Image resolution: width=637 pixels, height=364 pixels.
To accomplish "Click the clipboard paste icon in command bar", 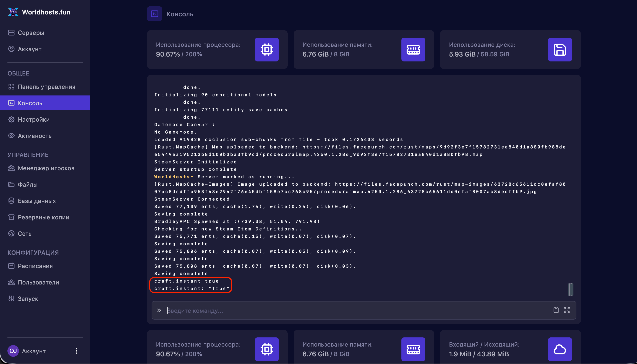I will 556,310.
